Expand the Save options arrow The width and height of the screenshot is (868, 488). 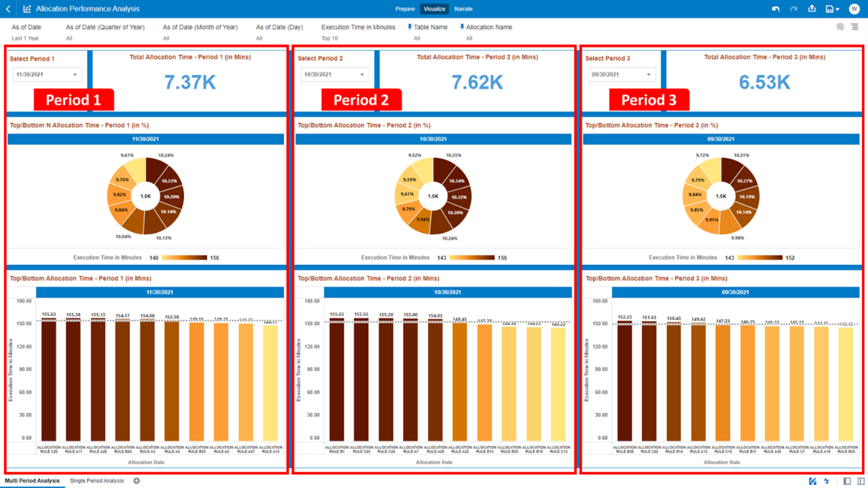click(838, 10)
